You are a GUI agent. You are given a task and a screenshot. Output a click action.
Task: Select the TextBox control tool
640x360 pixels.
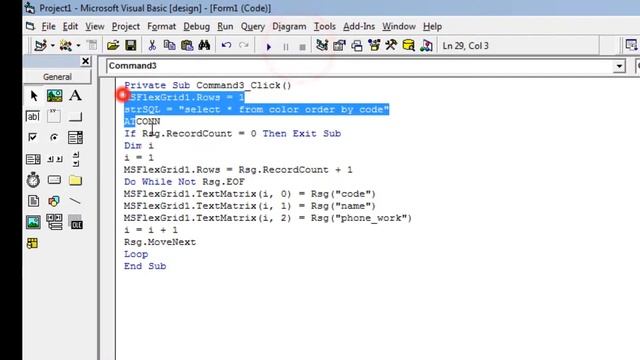pos(33,117)
